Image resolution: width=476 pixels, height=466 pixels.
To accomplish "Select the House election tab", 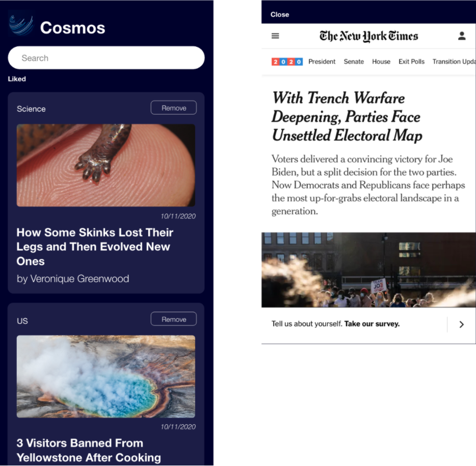I will coord(381,62).
